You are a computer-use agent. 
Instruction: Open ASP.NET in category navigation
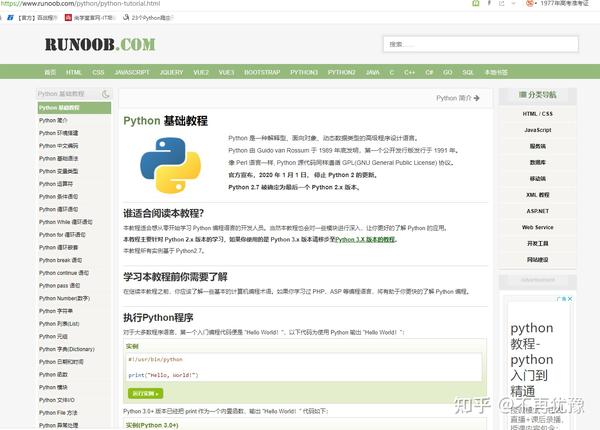point(538,211)
